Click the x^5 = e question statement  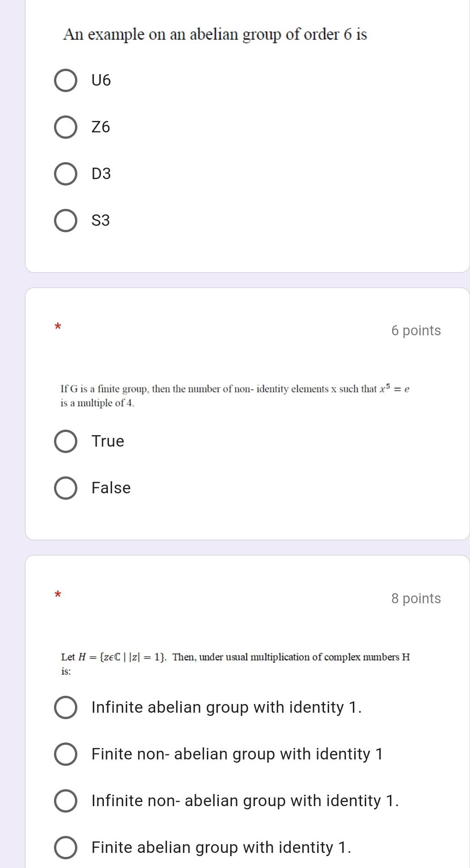(x=233, y=396)
